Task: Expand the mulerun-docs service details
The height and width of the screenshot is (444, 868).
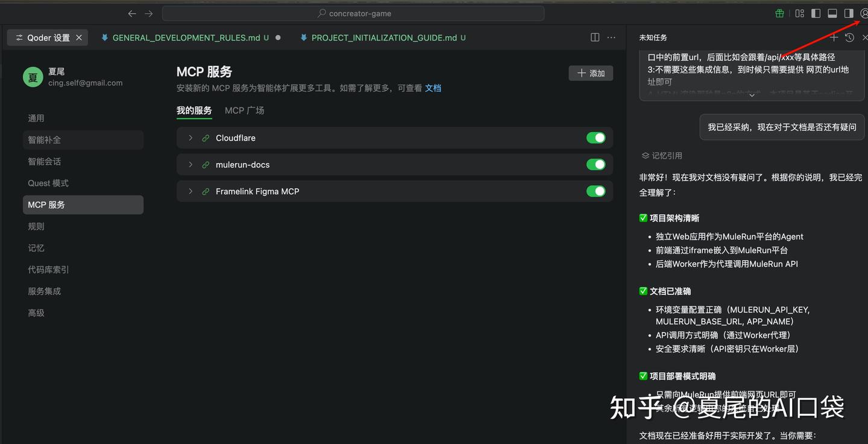Action: tap(190, 164)
